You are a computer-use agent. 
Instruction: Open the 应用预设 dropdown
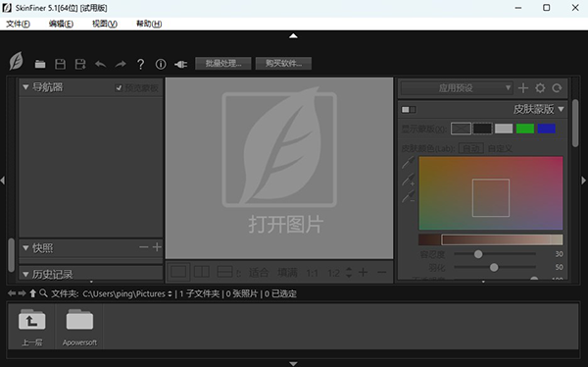[457, 88]
